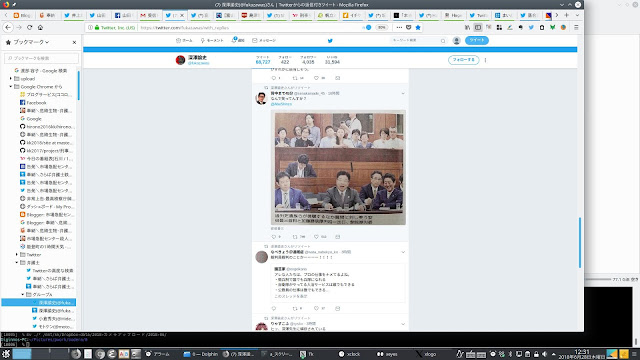
Task: Click the follow button on profile
Action: coord(463,60)
